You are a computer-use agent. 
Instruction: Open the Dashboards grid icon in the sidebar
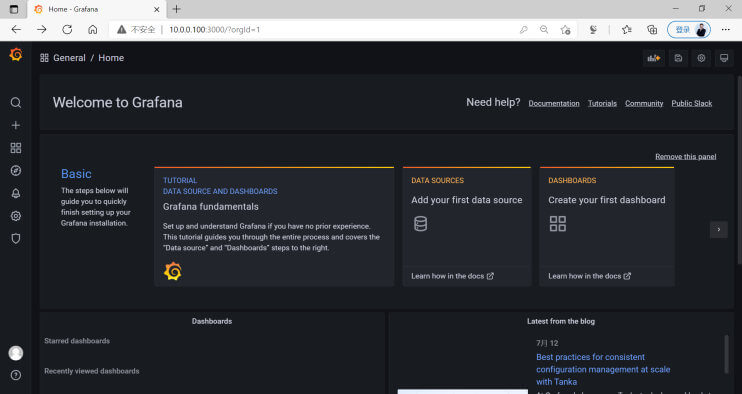[x=16, y=148]
